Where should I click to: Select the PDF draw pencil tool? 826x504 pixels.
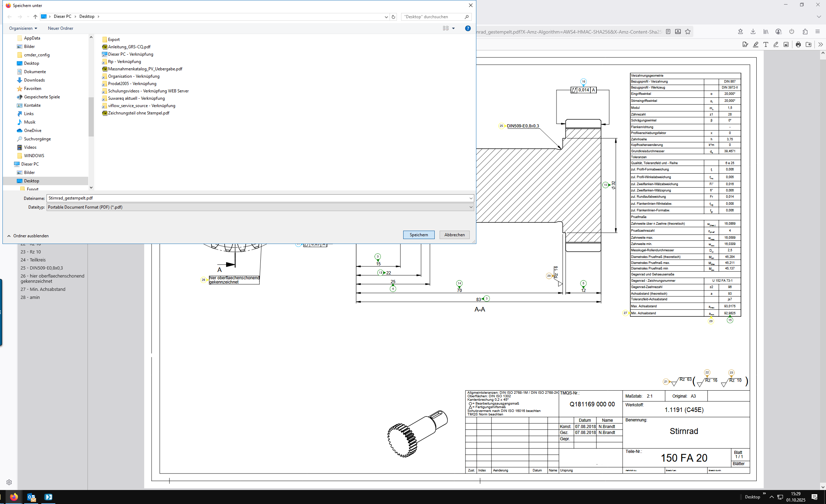[776, 44]
